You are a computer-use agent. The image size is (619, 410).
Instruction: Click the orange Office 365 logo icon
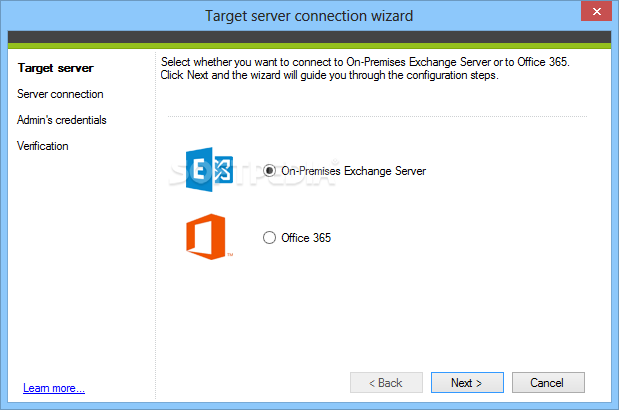point(207,237)
